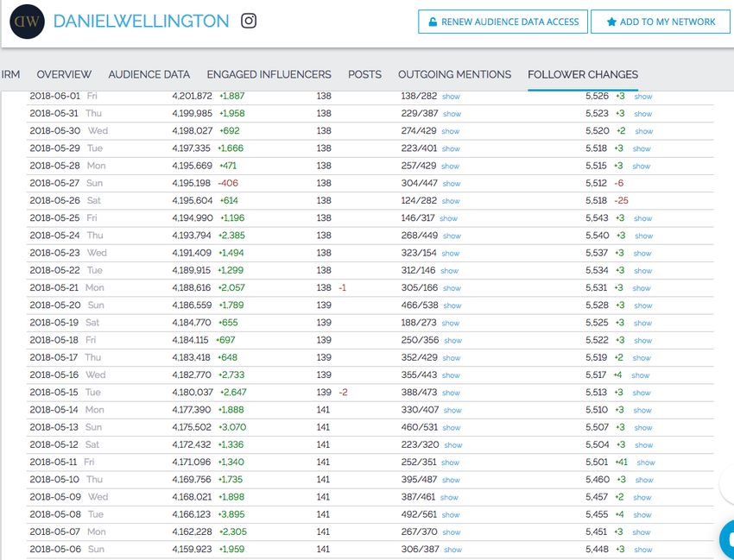Click the DW profile logo avatar
This screenshot has width=734, height=560.
click(27, 22)
